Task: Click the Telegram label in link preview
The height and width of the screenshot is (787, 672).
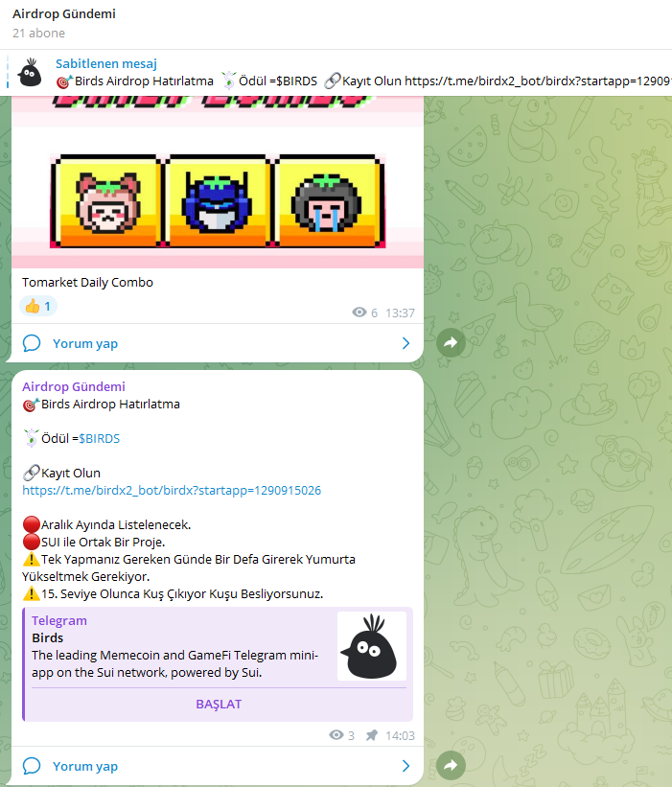Action: pos(59,621)
